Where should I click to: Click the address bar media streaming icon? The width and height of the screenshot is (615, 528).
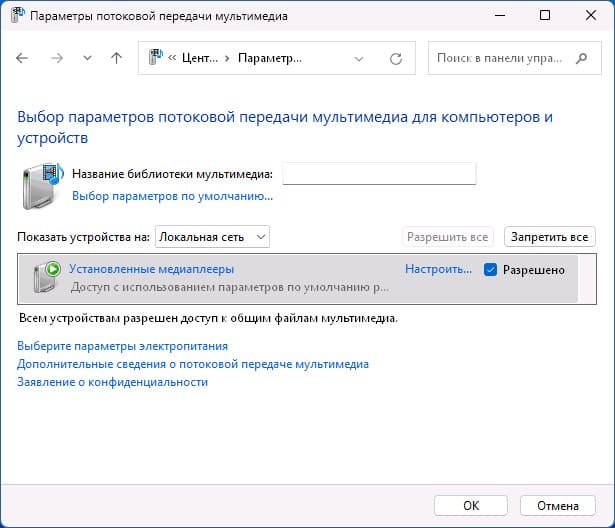tap(155, 58)
